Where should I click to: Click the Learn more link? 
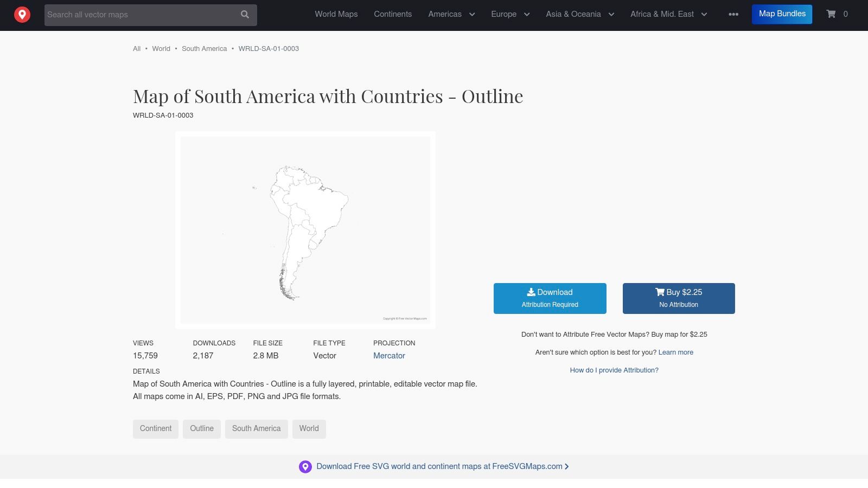tap(676, 352)
